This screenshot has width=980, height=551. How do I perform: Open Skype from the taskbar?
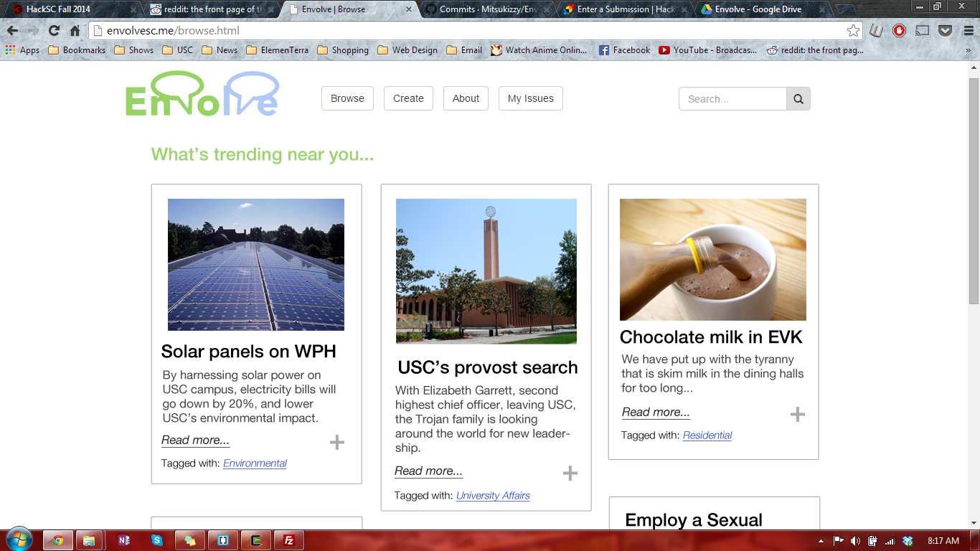click(157, 540)
